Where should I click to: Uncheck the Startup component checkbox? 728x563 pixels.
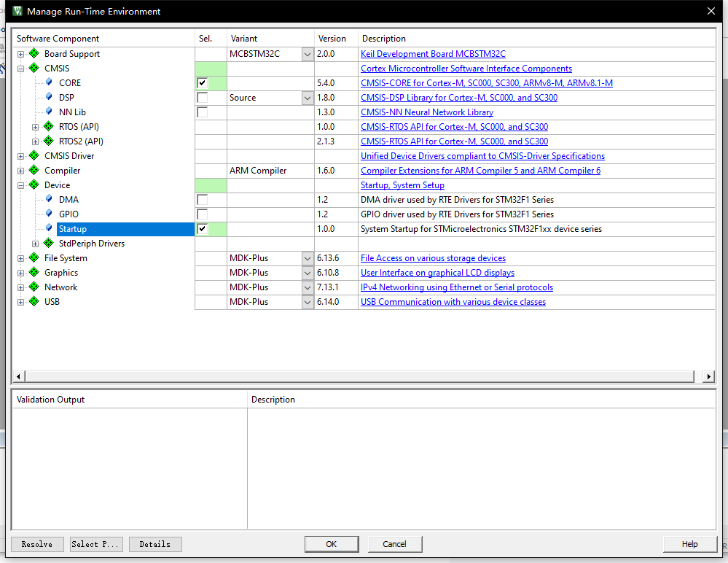coord(203,229)
